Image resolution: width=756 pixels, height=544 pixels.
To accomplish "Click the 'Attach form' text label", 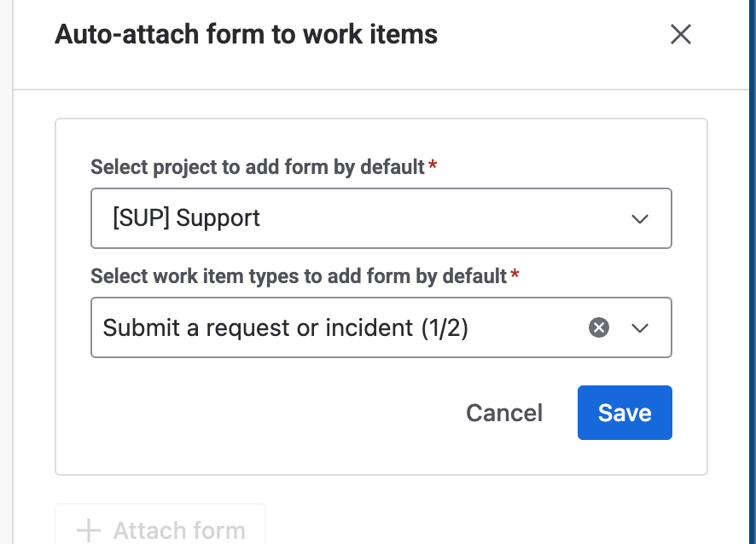I will [x=179, y=530].
